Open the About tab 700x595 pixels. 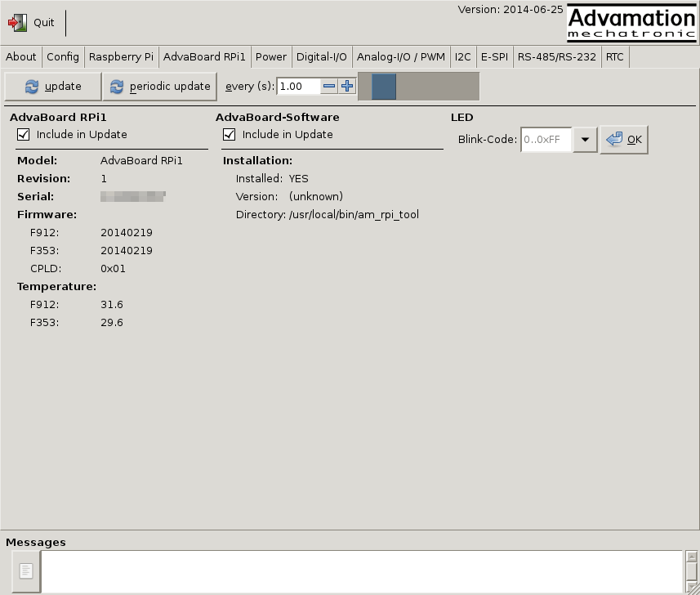pos(21,57)
